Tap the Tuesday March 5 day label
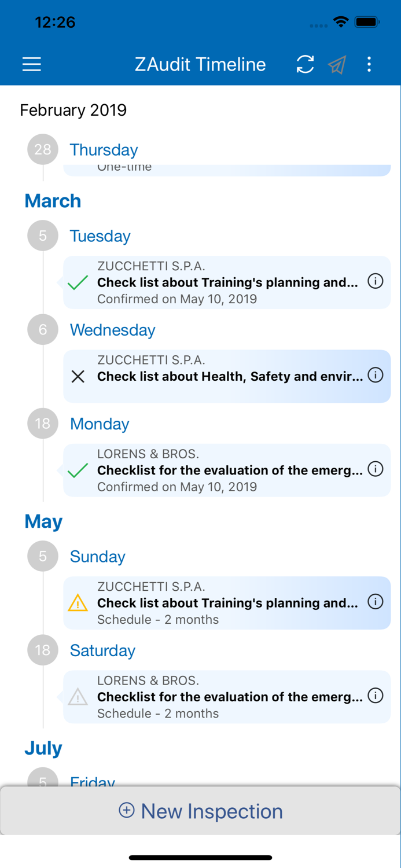Screen dimensions: 401x868 100,236
